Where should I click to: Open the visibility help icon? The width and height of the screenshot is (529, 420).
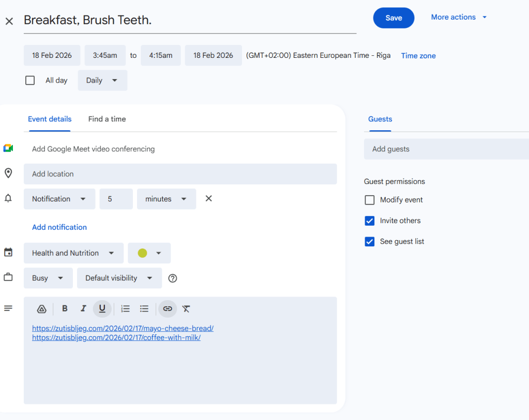point(173,278)
